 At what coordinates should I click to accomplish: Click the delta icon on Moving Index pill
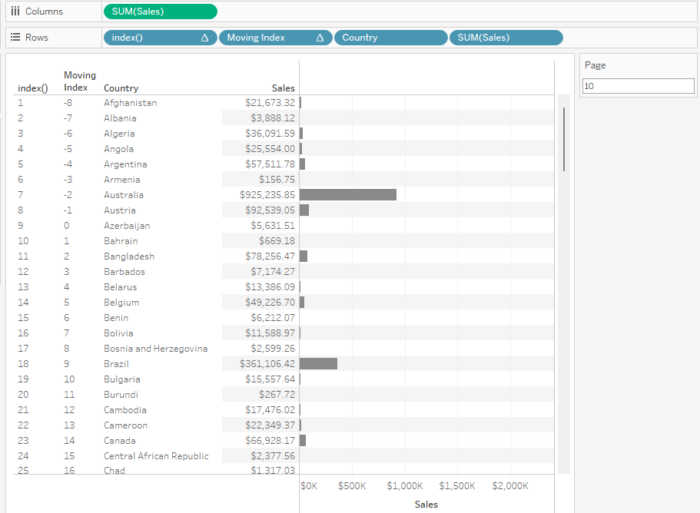pyautogui.click(x=320, y=37)
